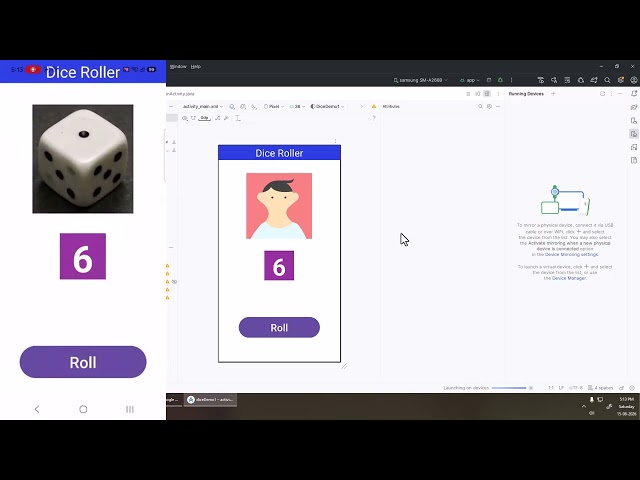Select the purple 6 text view in preview
The image size is (640, 480).
click(x=279, y=266)
